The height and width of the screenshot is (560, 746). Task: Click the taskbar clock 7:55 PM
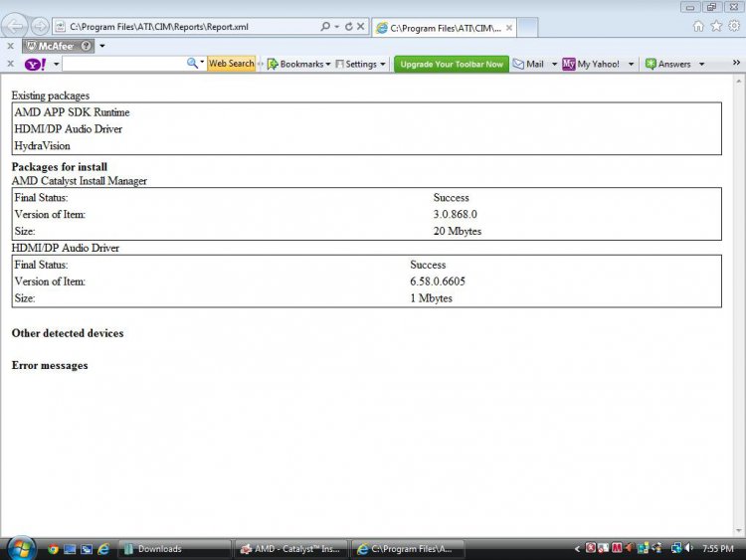[x=718, y=549]
